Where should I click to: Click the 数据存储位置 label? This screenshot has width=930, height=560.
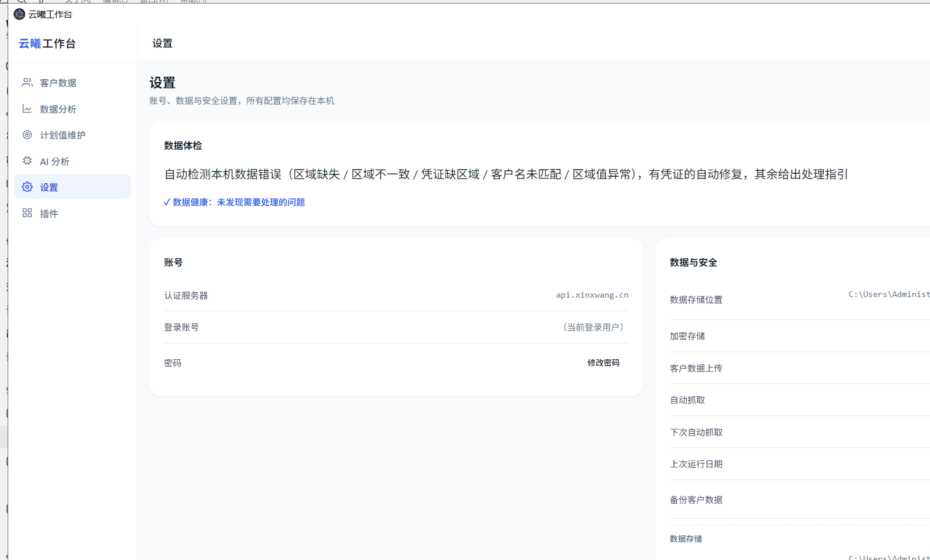click(x=696, y=299)
